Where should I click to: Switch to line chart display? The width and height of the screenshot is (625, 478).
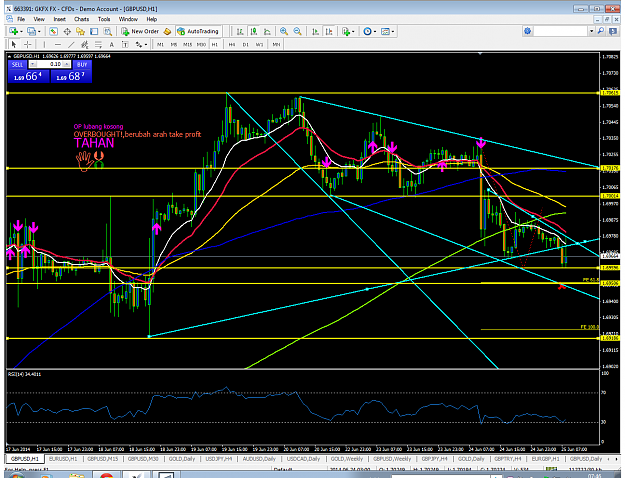[267, 31]
